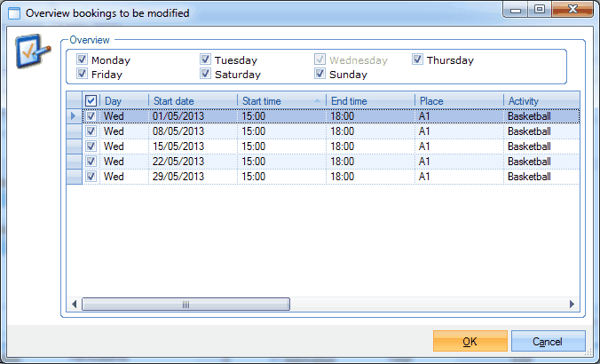Click the Place column header
This screenshot has width=600, height=364.
[458, 101]
